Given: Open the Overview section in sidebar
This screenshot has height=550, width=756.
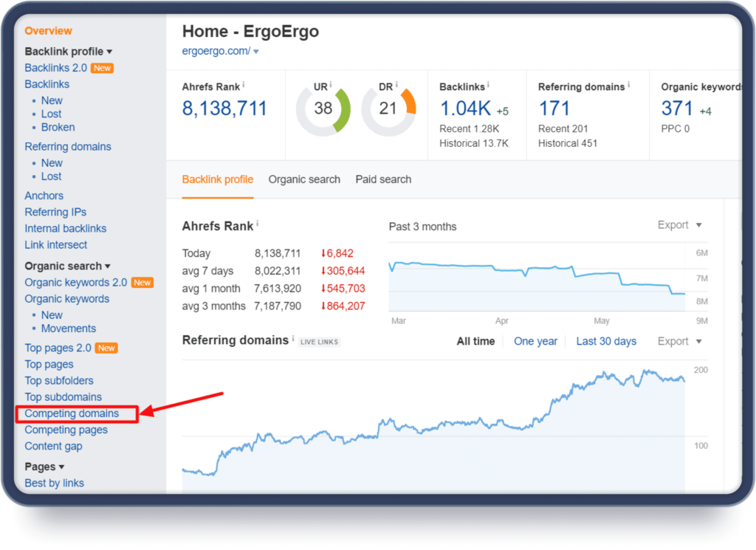Looking at the screenshot, I should click(48, 31).
